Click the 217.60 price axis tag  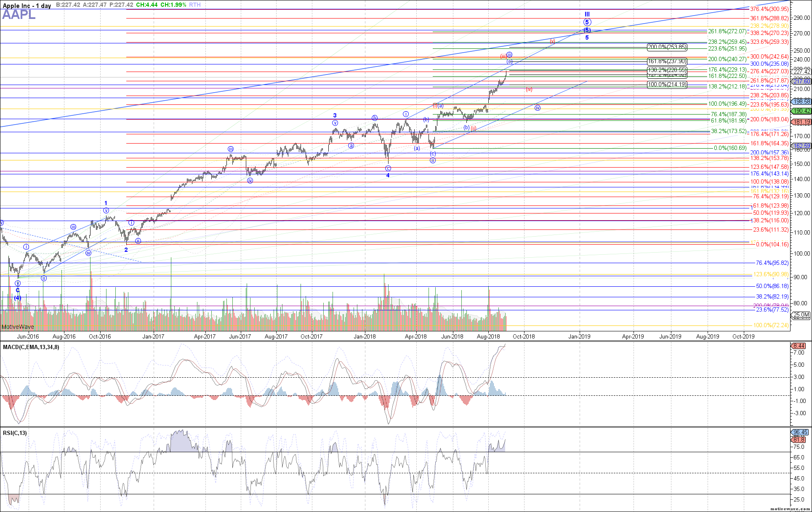[801, 81]
